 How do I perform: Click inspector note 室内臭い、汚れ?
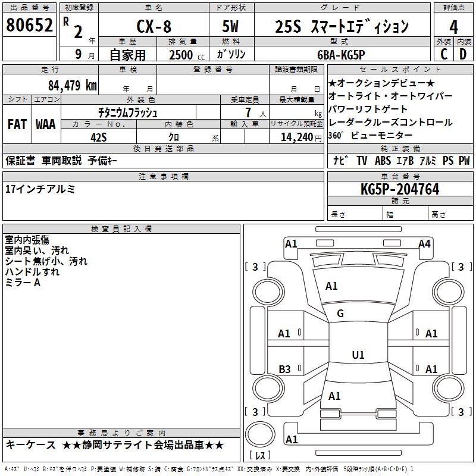[37, 250]
